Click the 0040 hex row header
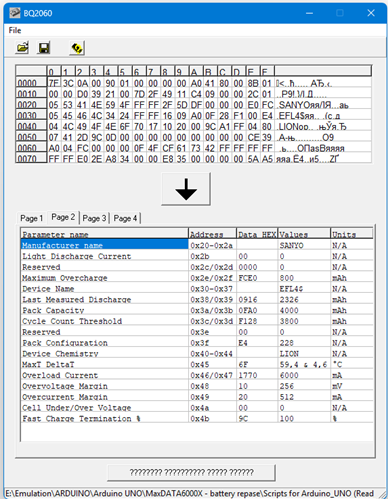The height and width of the screenshot is (499, 388). (x=31, y=126)
